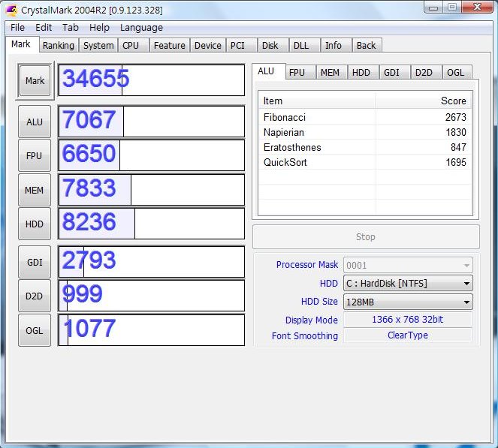Select the Napierian row
This screenshot has height=448, width=498.
click(365, 132)
